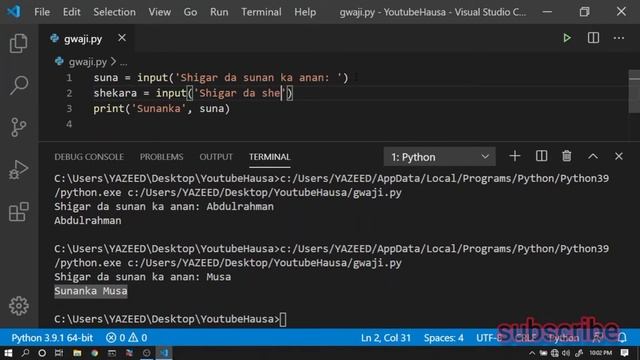Switch to the DEBUG CONSOLE tab
The image size is (640, 360).
pos(89,157)
